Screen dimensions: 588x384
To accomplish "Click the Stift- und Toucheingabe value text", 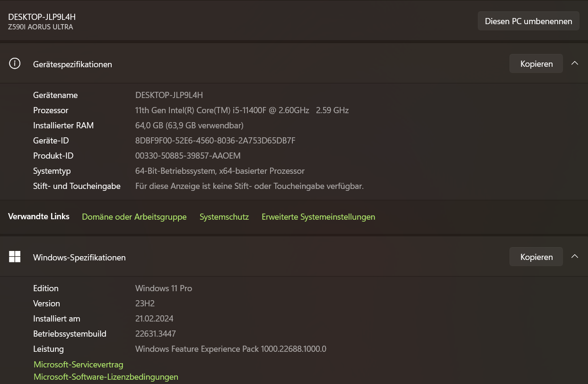I will [249, 186].
